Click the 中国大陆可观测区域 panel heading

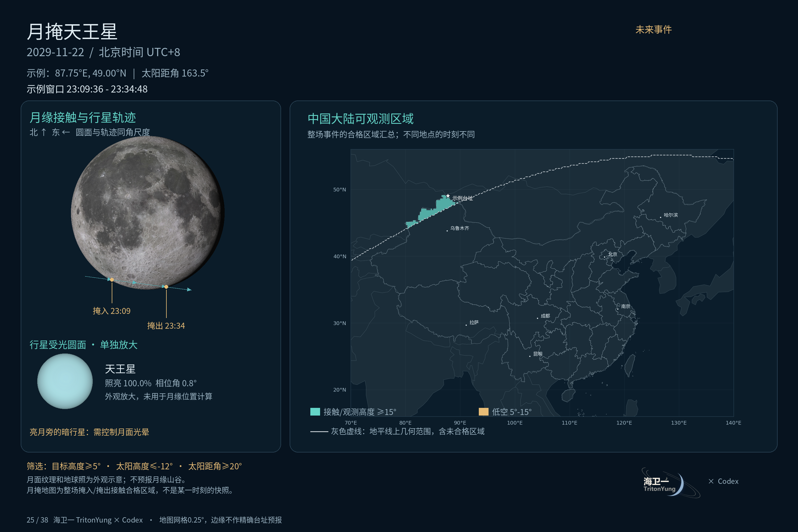tap(360, 119)
